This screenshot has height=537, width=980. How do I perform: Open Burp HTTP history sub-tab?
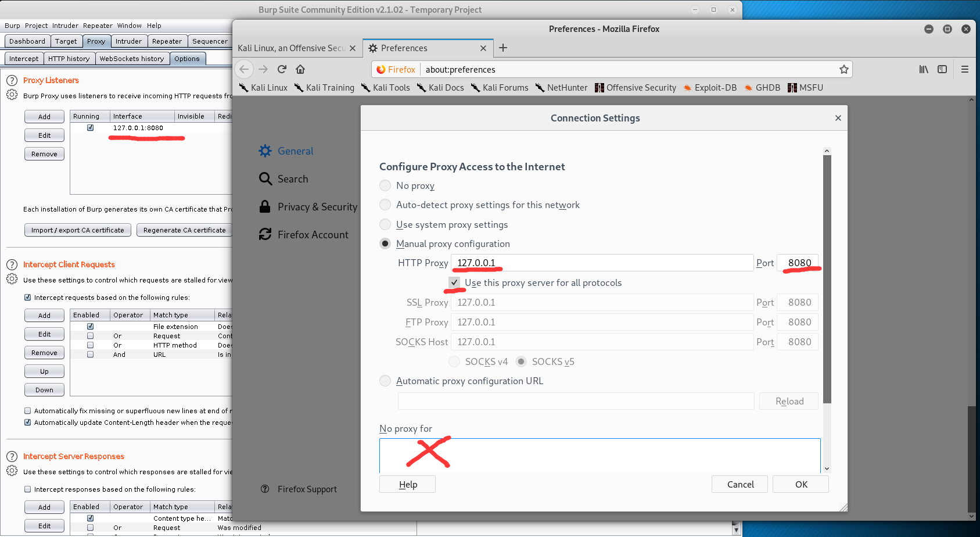[69, 59]
